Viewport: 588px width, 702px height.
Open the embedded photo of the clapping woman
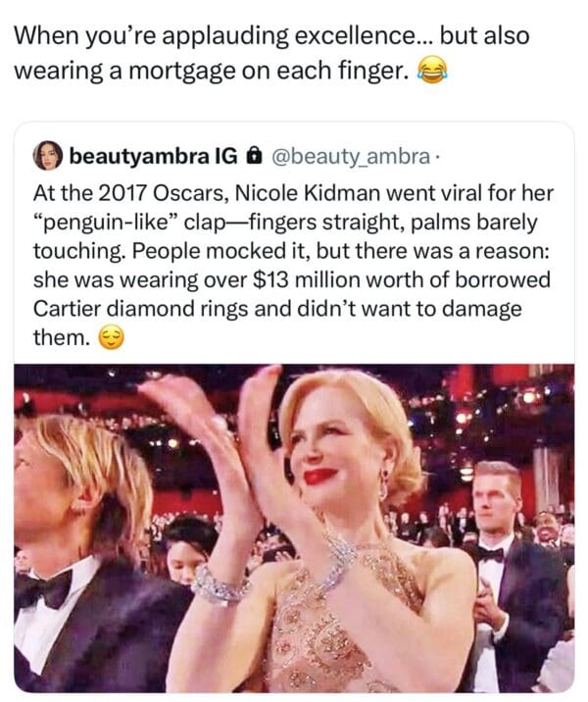click(294, 527)
